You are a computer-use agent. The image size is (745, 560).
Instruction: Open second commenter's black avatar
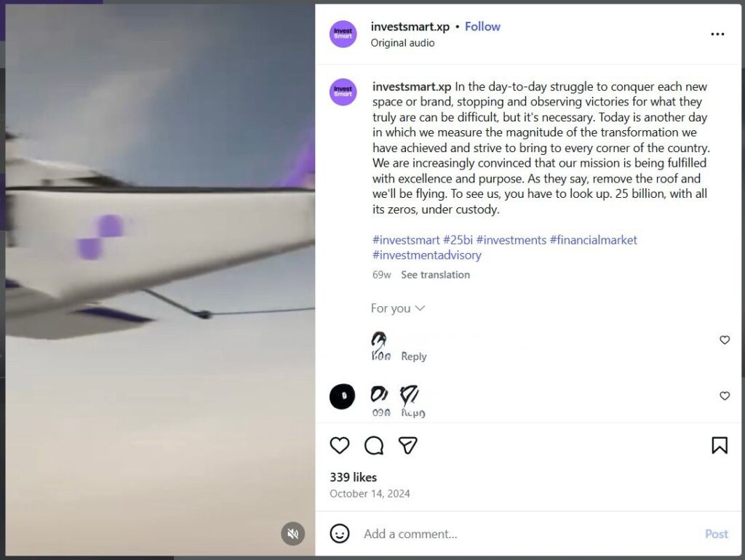click(342, 396)
